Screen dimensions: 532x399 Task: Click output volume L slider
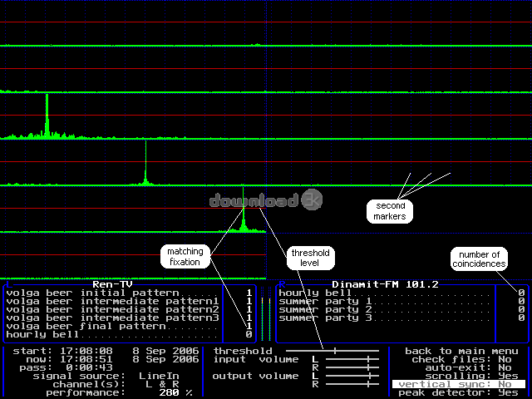click(352, 376)
